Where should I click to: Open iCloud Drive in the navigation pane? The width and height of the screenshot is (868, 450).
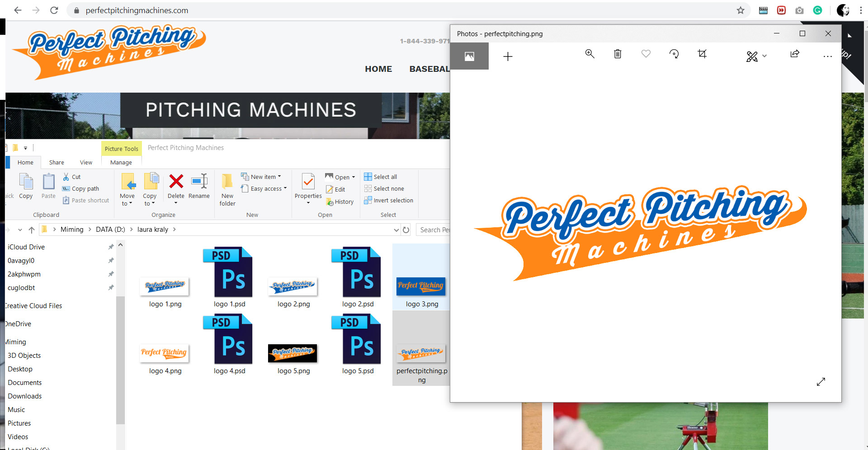click(x=26, y=247)
